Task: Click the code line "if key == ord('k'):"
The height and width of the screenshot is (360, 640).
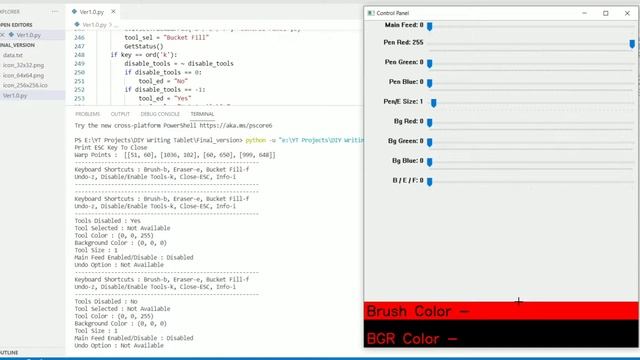Action: click(144, 55)
